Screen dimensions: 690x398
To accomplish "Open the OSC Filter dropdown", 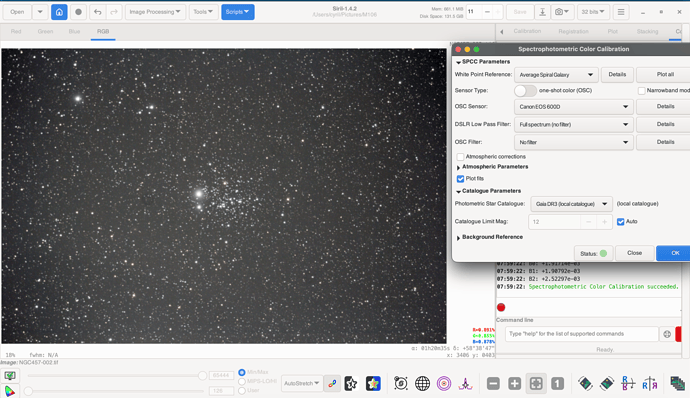I will (573, 142).
